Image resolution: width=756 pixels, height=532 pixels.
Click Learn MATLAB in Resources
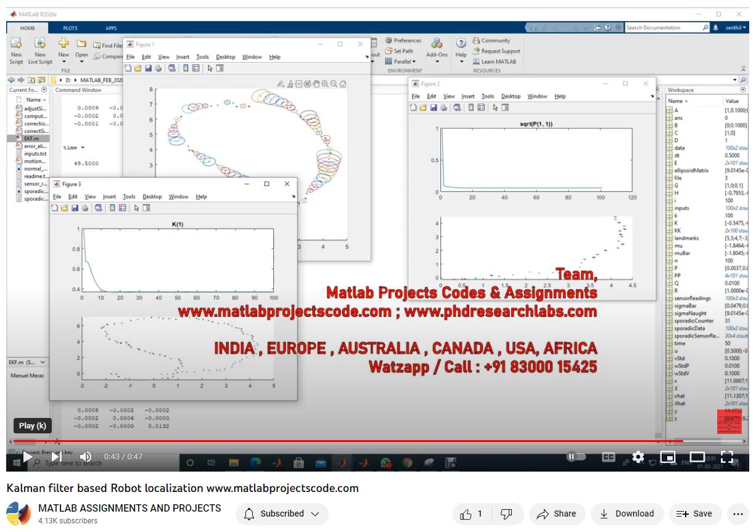click(x=495, y=62)
